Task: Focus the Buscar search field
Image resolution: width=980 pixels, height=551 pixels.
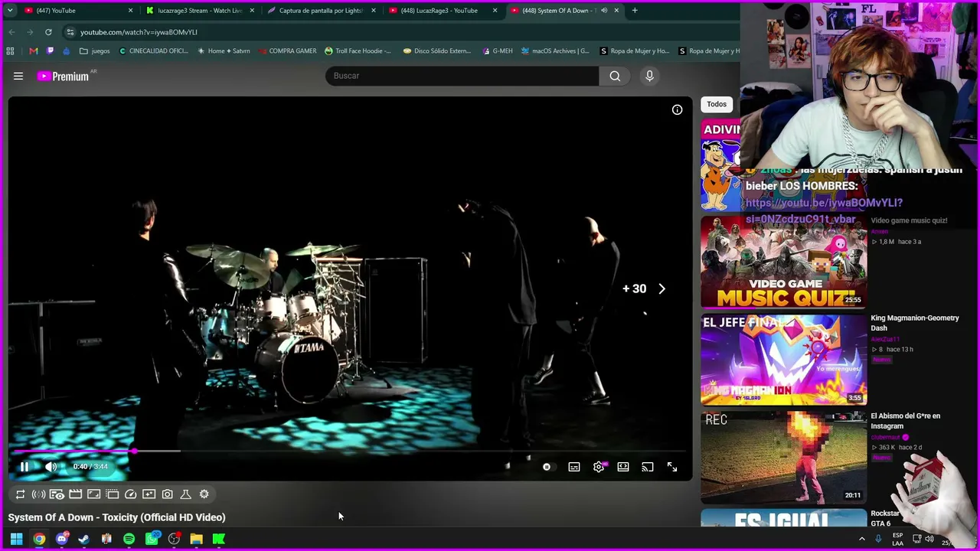Action: tap(462, 76)
